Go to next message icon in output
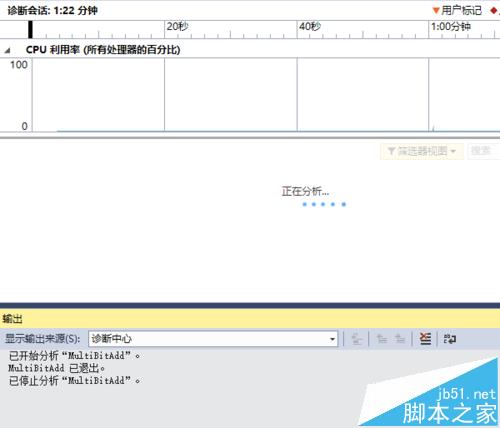The width and height of the screenshot is (500, 428). (400, 339)
